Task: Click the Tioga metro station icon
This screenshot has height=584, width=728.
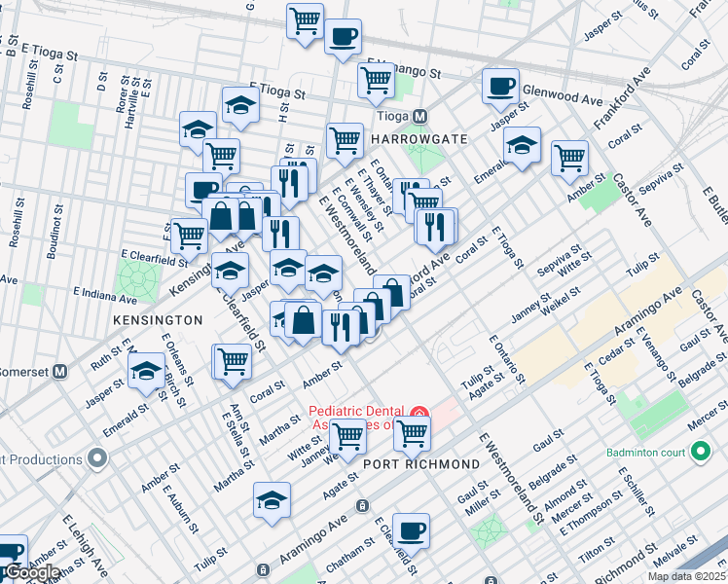Action: (x=420, y=117)
